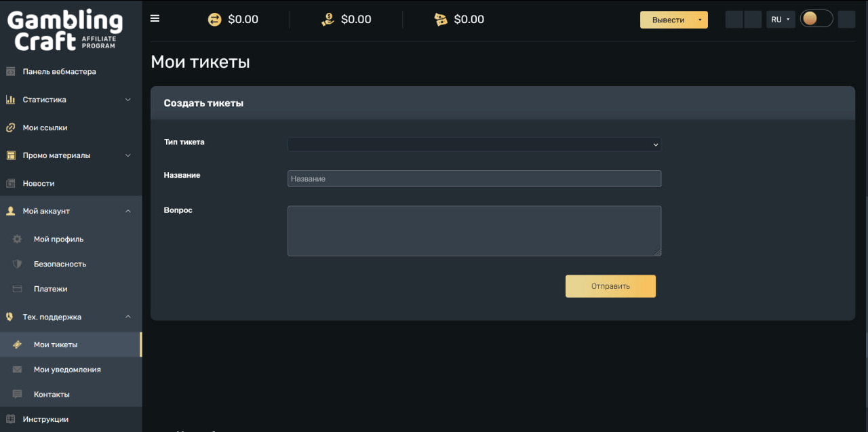Click the gear icon for My Profile
This screenshot has width=868, height=432.
point(18,239)
